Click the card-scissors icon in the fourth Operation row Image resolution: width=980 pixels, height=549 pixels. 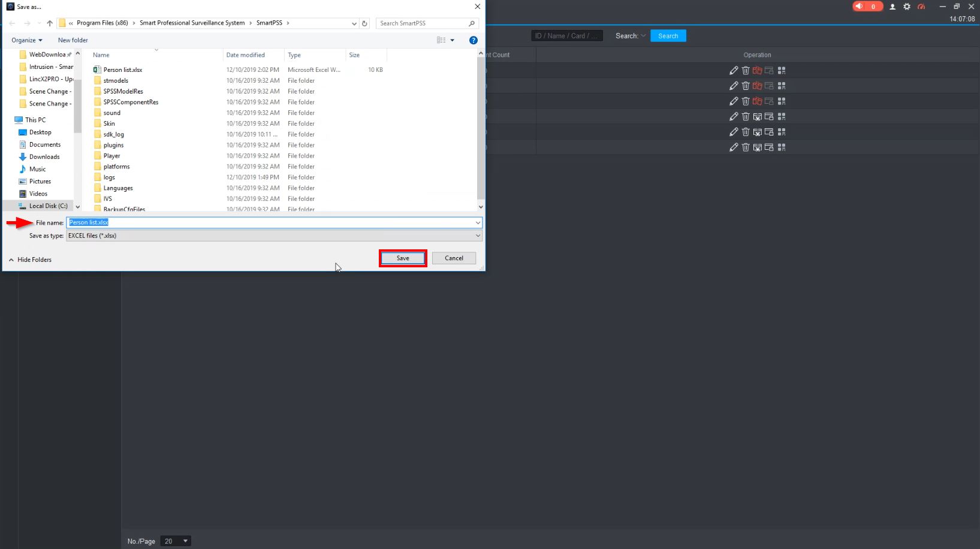tap(758, 116)
